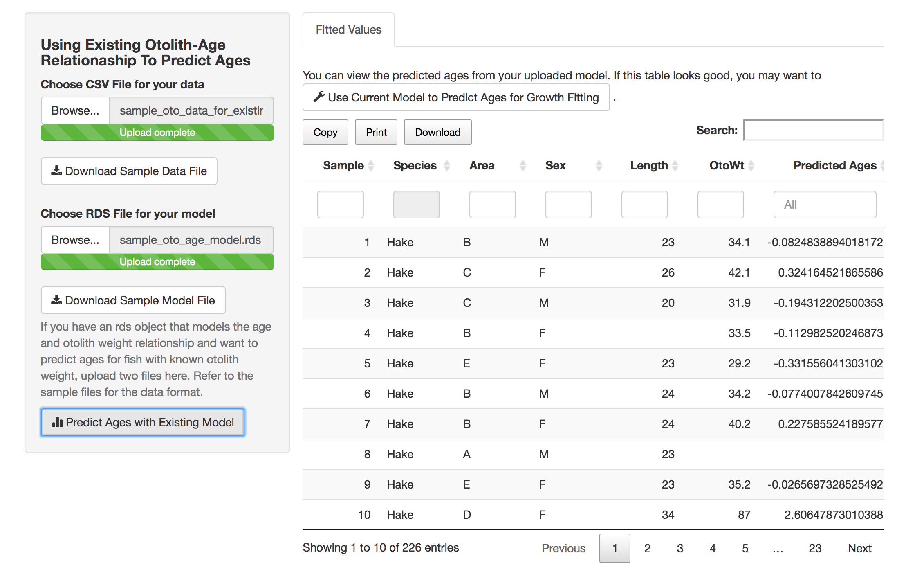Click Next in table pagination
The width and height of the screenshot is (924, 563).
coord(859,548)
